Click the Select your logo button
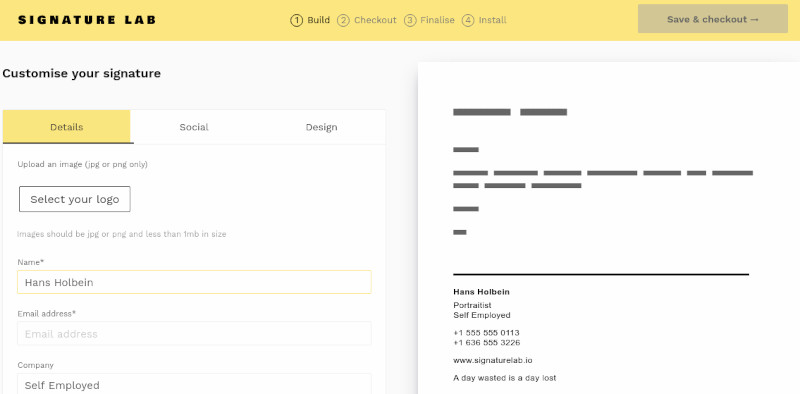The height and width of the screenshot is (394, 800). point(75,199)
